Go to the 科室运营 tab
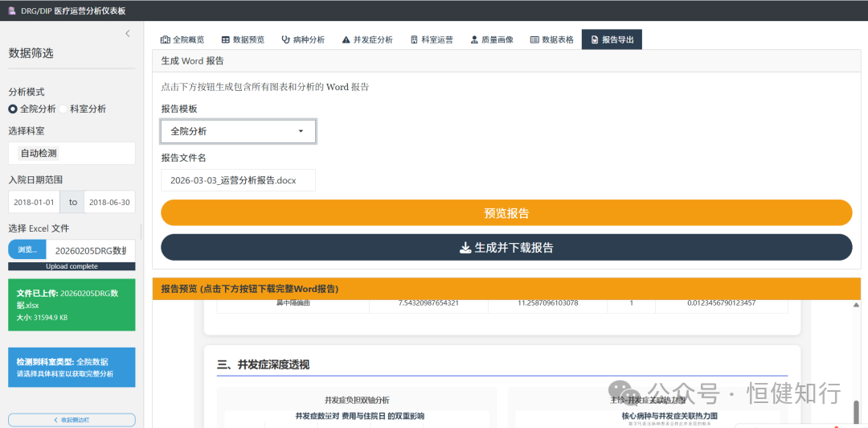Image resolution: width=868 pixels, height=428 pixels. (x=432, y=39)
